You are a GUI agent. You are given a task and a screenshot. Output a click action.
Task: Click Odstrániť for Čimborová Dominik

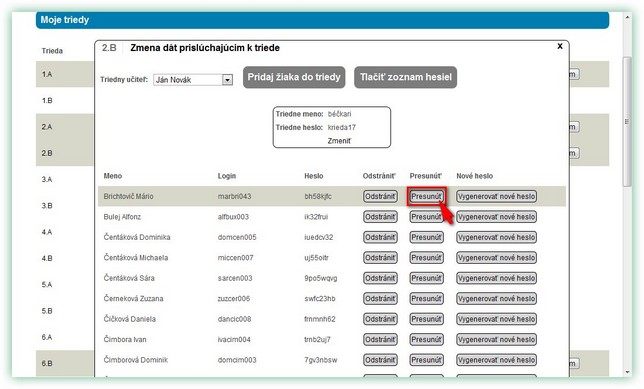380,360
